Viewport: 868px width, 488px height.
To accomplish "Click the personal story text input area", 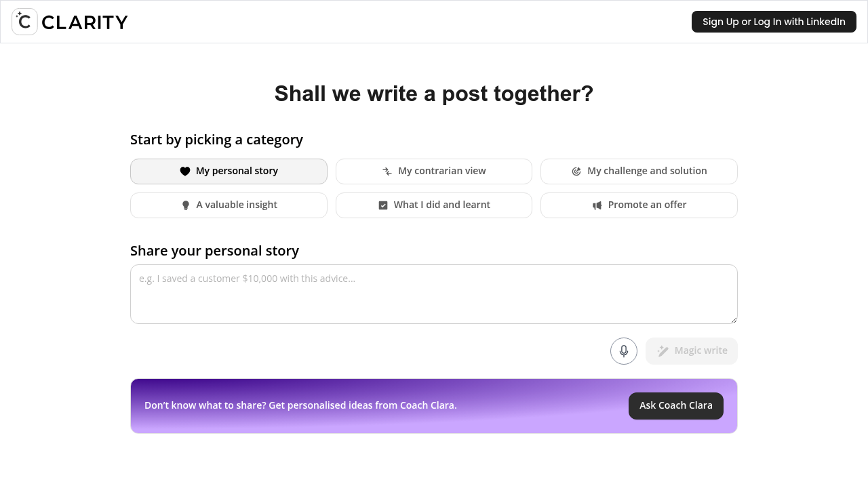I will pyautogui.click(x=433, y=293).
